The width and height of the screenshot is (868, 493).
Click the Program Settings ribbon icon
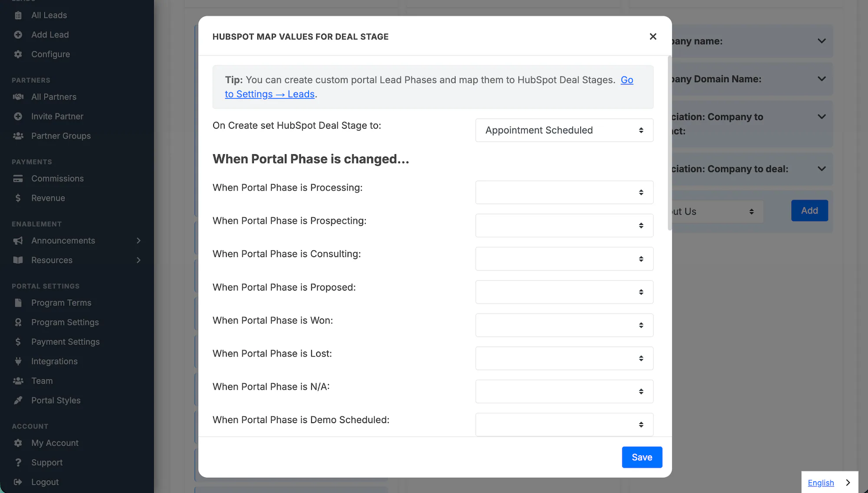18,322
